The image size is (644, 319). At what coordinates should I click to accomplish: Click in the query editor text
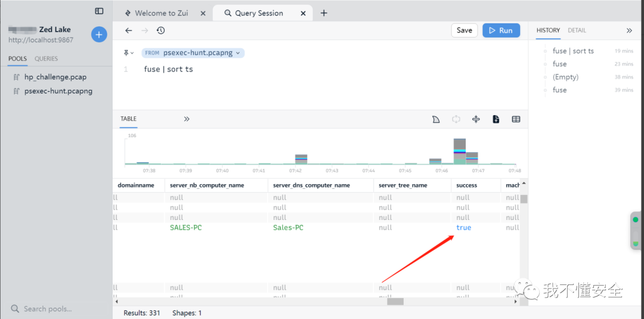(x=168, y=69)
